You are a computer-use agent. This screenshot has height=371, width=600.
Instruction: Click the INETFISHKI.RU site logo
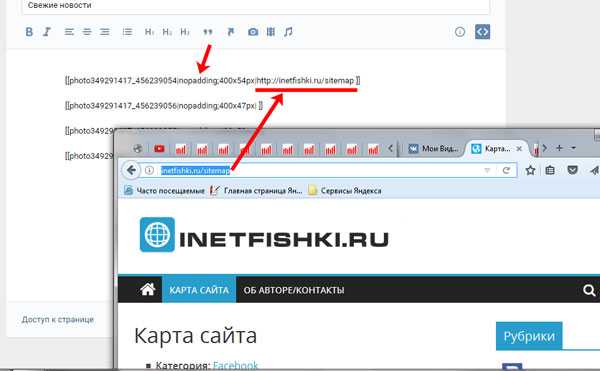(264, 235)
